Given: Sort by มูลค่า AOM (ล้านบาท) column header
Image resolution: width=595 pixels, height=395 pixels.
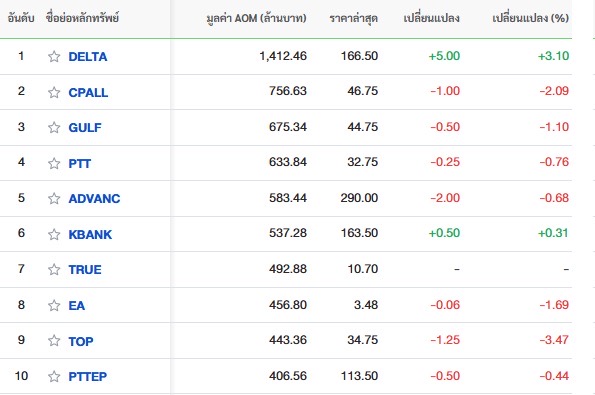Looking at the screenshot, I should tap(256, 18).
